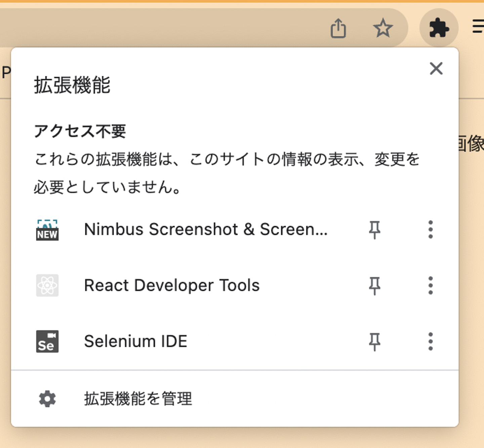The height and width of the screenshot is (448, 484).
Task: Click the gear icon for managing extensions
Action: click(x=47, y=399)
